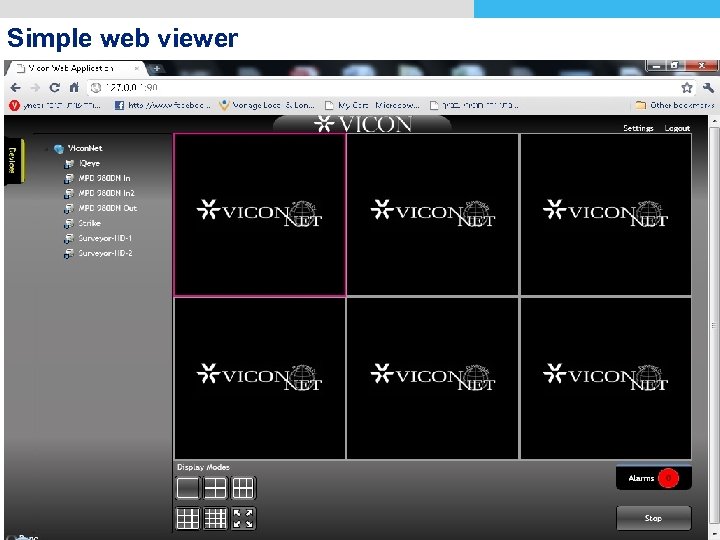Select the top-middle video tile
Image resolution: width=720 pixels, height=540 pixels.
[x=433, y=214]
